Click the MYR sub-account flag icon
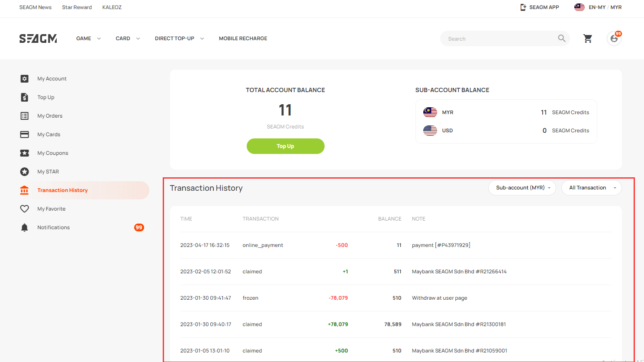This screenshot has width=644, height=362. click(x=430, y=112)
